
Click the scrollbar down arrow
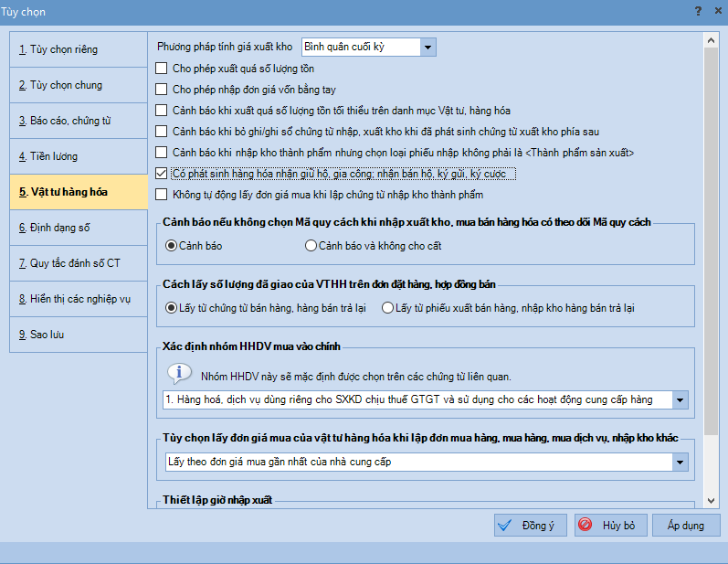coord(711,501)
